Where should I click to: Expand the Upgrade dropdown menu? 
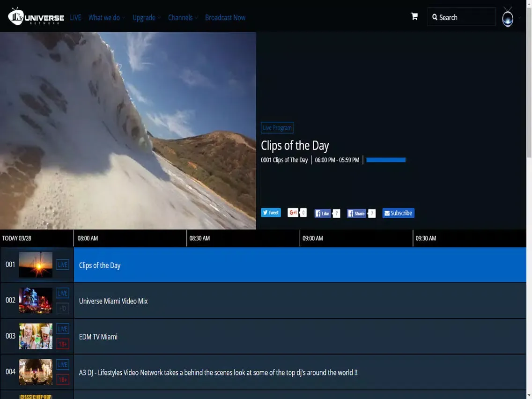click(x=146, y=18)
